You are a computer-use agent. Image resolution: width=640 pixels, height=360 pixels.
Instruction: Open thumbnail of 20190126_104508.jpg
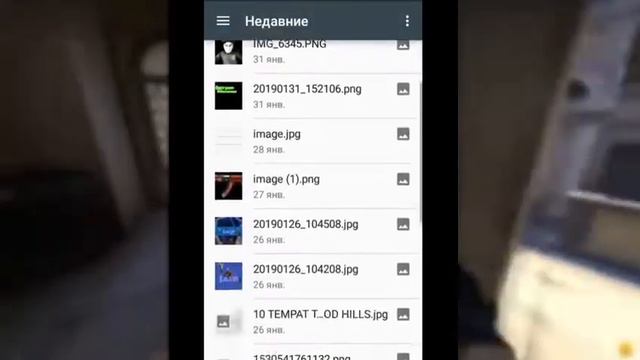pos(229,231)
